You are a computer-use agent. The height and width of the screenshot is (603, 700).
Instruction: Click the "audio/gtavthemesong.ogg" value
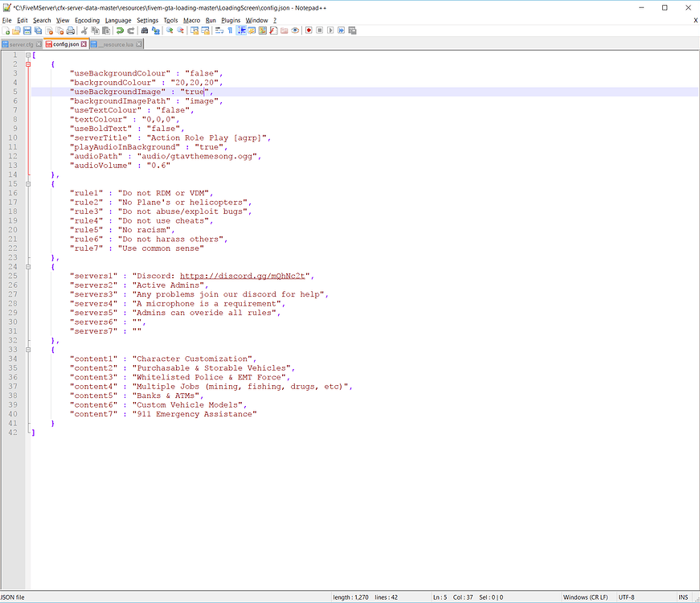tap(197, 156)
